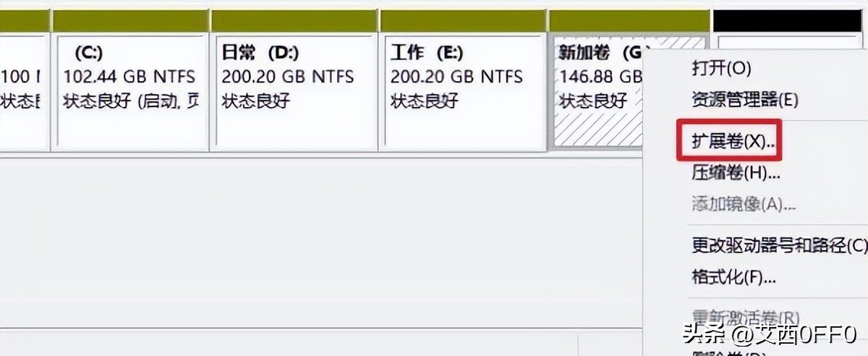Image resolution: width=868 pixels, height=356 pixels.
Task: Click the olive header bar above 工作 (E:)
Action: pos(463,21)
